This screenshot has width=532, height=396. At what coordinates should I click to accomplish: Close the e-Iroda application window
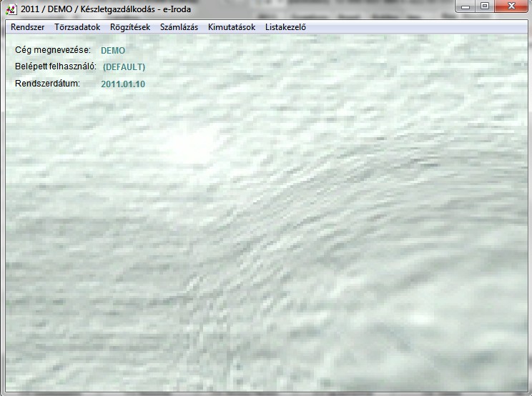point(511,6)
